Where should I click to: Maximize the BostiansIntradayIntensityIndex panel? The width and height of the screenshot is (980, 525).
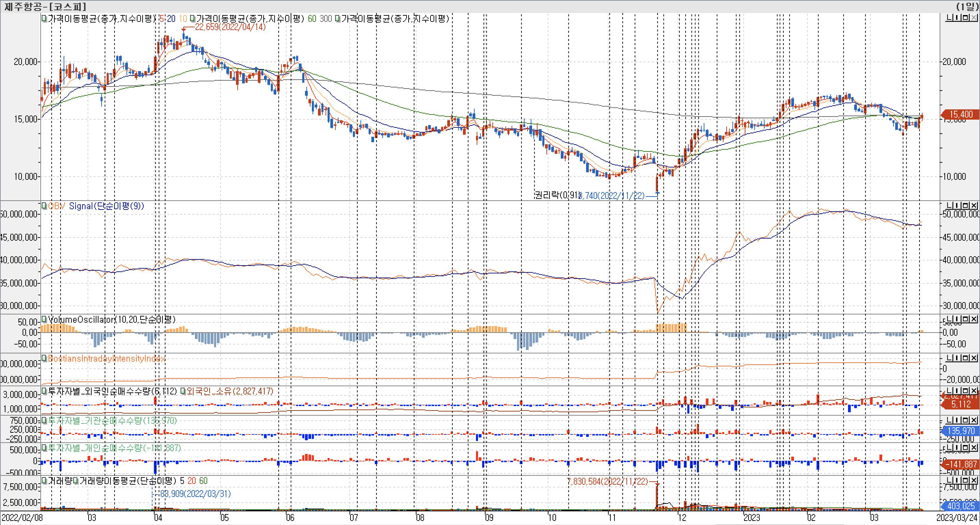[966, 358]
